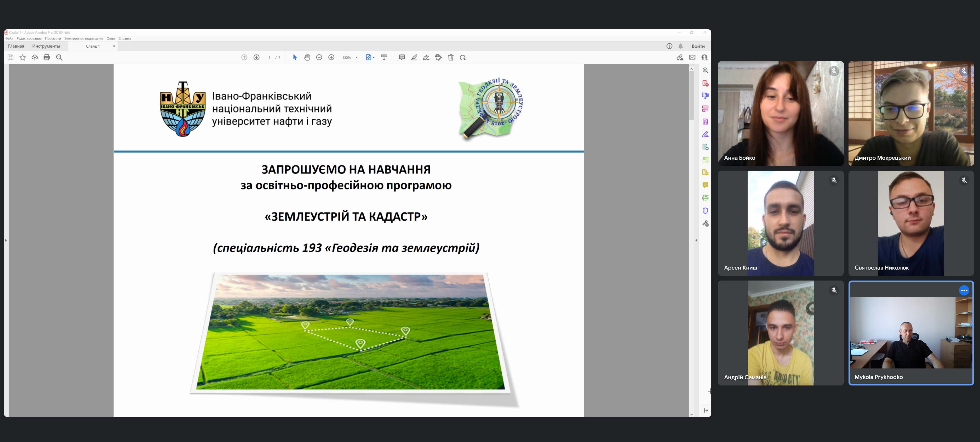Screen dimensions: 980x442
Task: Toggle Анна Бойко's muted microphone icon
Action: click(834, 71)
